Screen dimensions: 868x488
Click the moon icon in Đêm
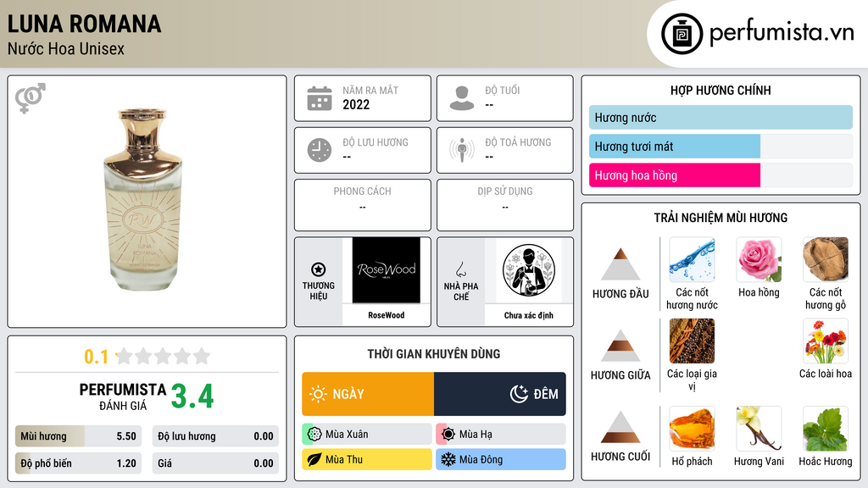pyautogui.click(x=519, y=394)
